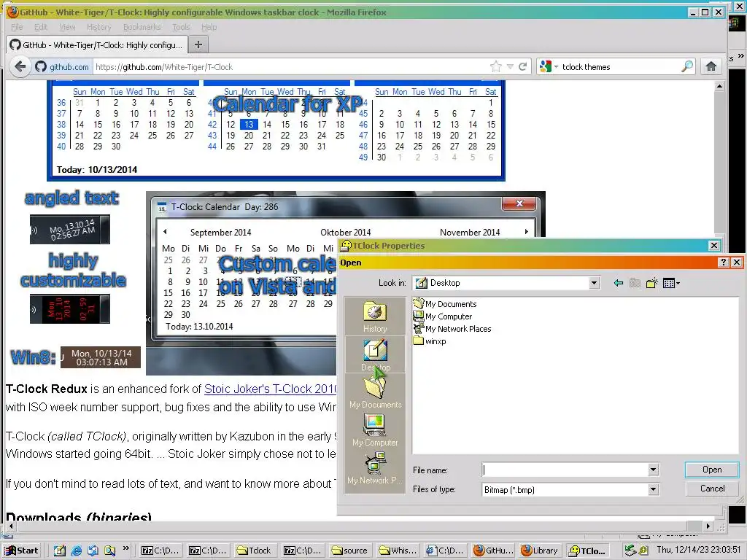
Task: Click the horizontal scrollbar left arrow
Action: 10,526
